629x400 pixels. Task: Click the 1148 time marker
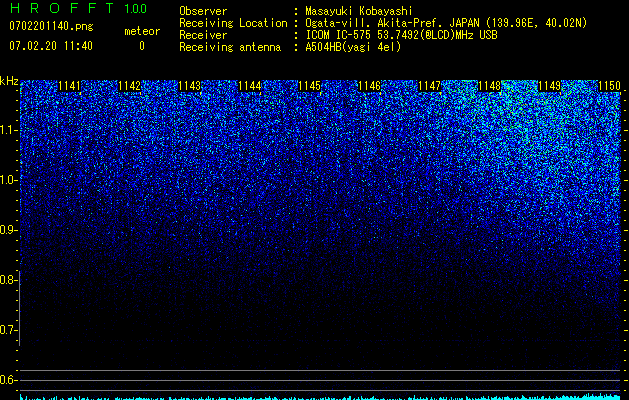[x=490, y=86]
